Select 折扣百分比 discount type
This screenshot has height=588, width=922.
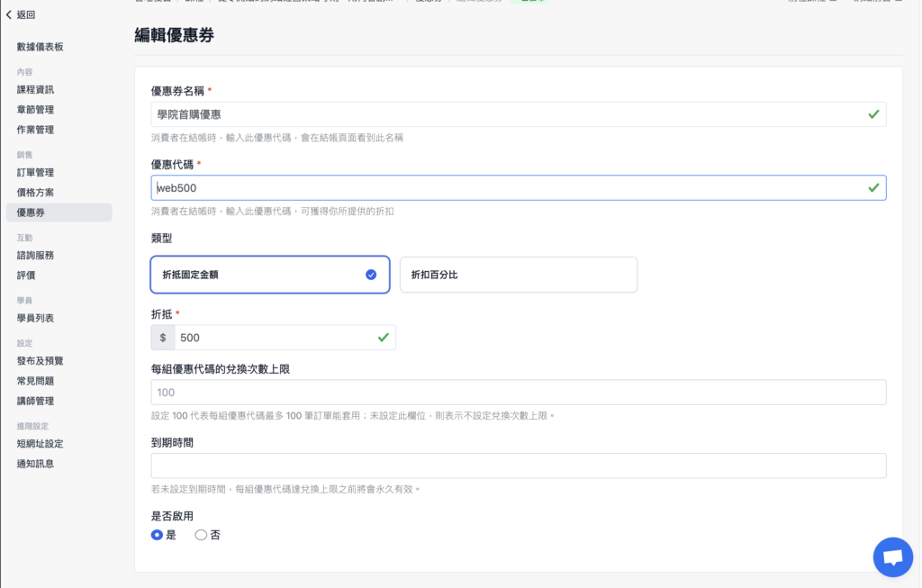[x=519, y=275]
